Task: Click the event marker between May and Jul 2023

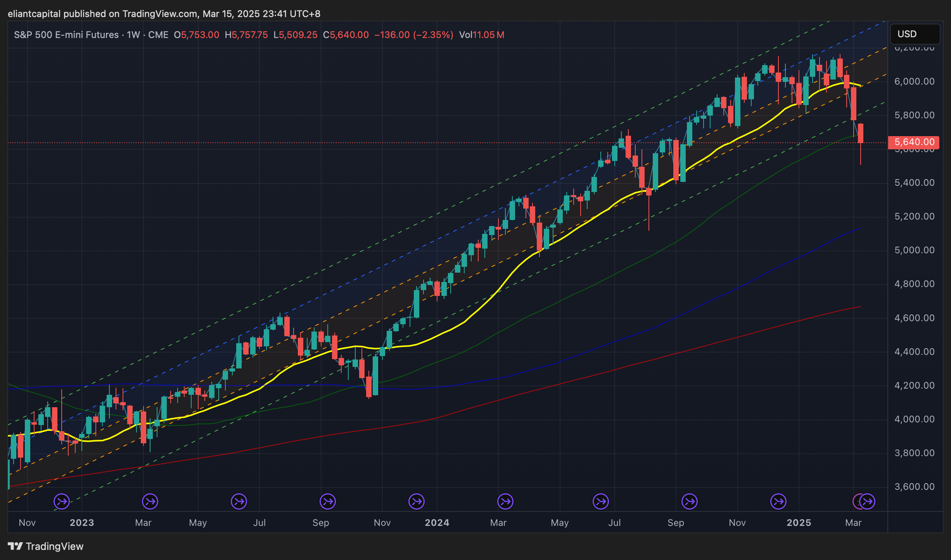Action: coord(239,501)
